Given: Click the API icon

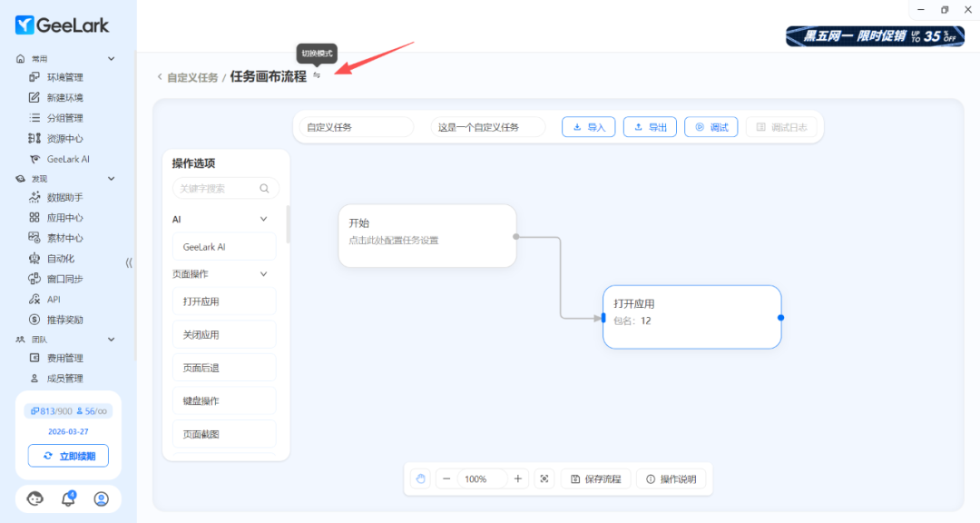Looking at the screenshot, I should [34, 299].
